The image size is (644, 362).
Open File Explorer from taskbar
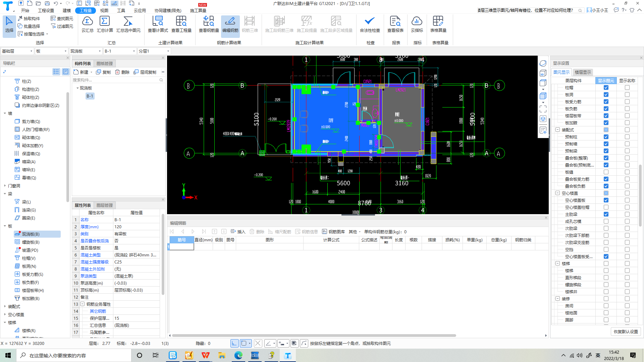pyautogui.click(x=222, y=355)
